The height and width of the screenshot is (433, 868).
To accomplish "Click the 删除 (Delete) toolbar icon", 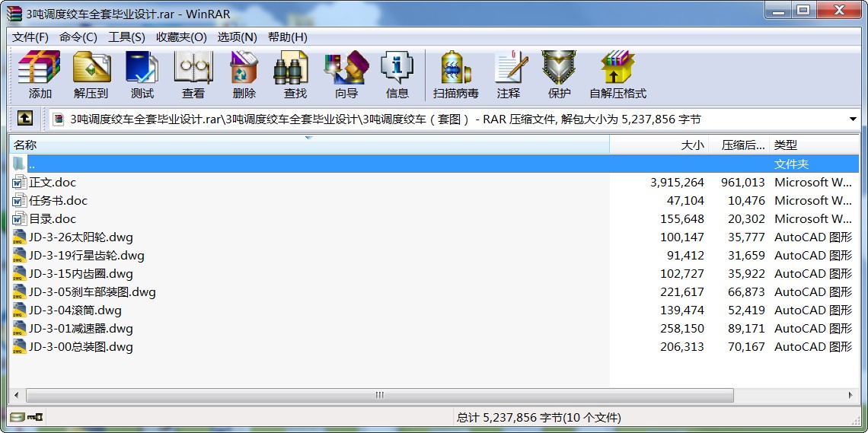I will coord(244,75).
